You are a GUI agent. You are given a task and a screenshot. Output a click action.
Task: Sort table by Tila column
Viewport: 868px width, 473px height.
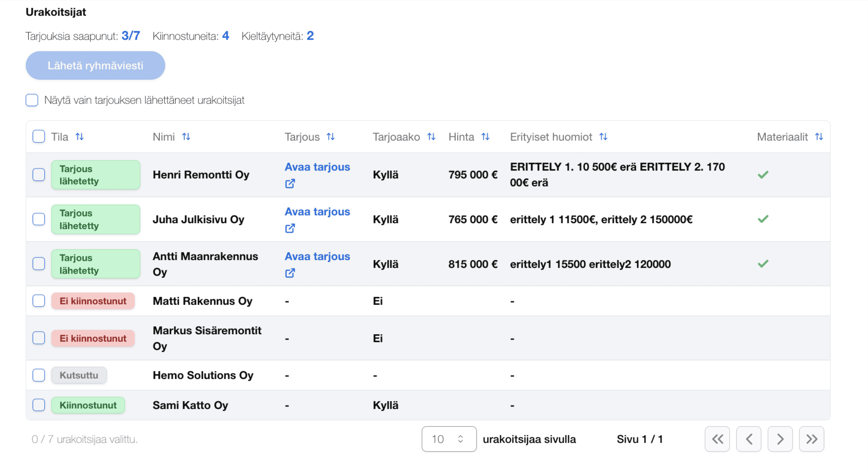tap(79, 137)
